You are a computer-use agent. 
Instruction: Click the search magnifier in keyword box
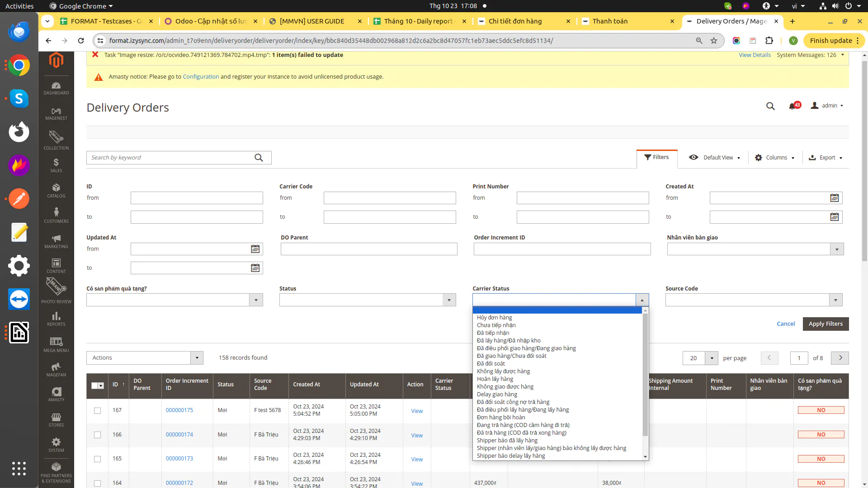[x=259, y=158]
